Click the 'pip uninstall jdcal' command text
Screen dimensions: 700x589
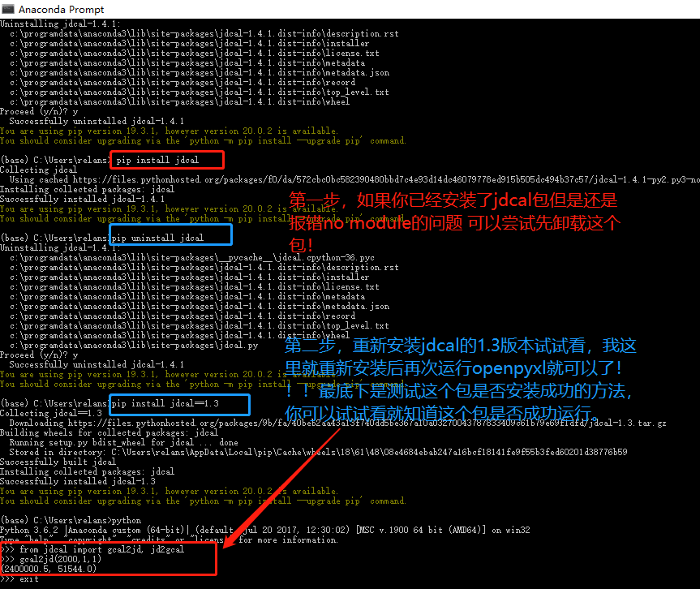coord(157,238)
